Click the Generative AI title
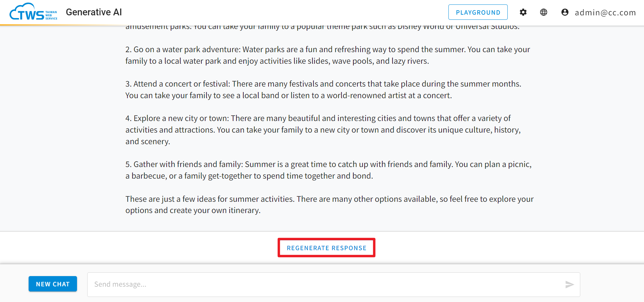644x302 pixels. tap(94, 12)
